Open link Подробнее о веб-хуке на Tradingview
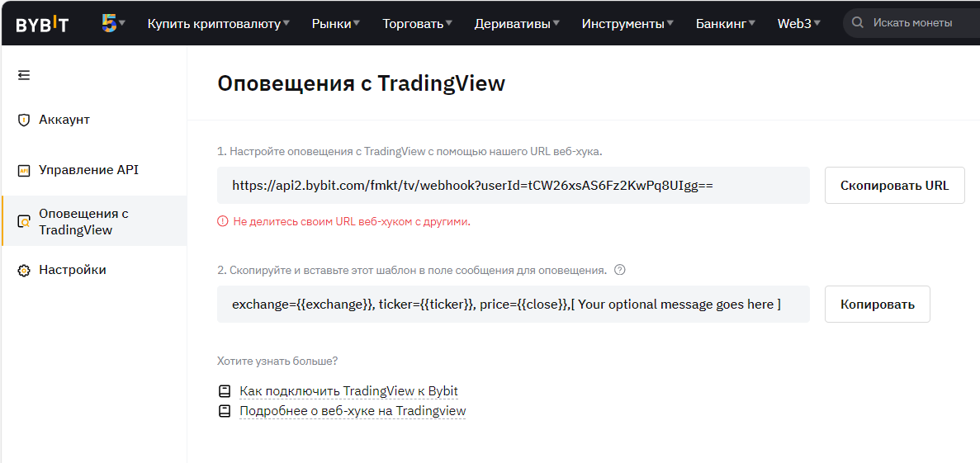Viewport: 980px width, 463px height. pyautogui.click(x=353, y=411)
